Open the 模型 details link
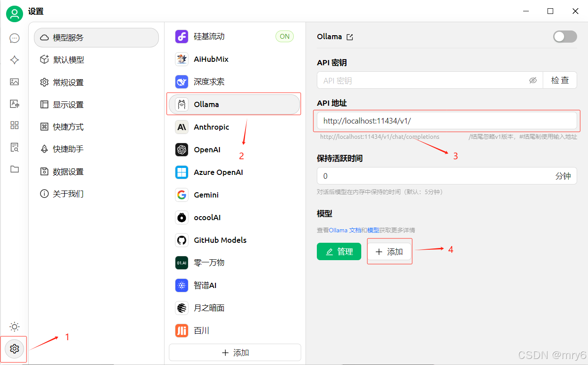 tap(373, 230)
